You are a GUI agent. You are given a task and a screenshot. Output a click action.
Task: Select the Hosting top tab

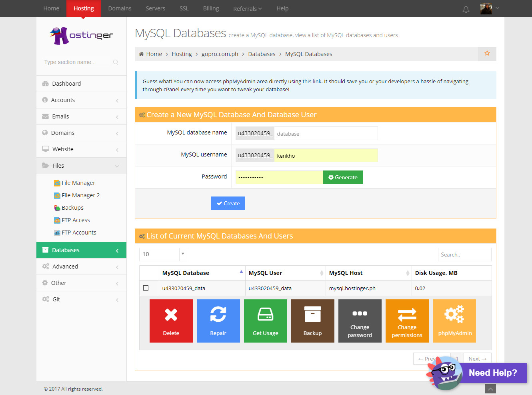[84, 8]
